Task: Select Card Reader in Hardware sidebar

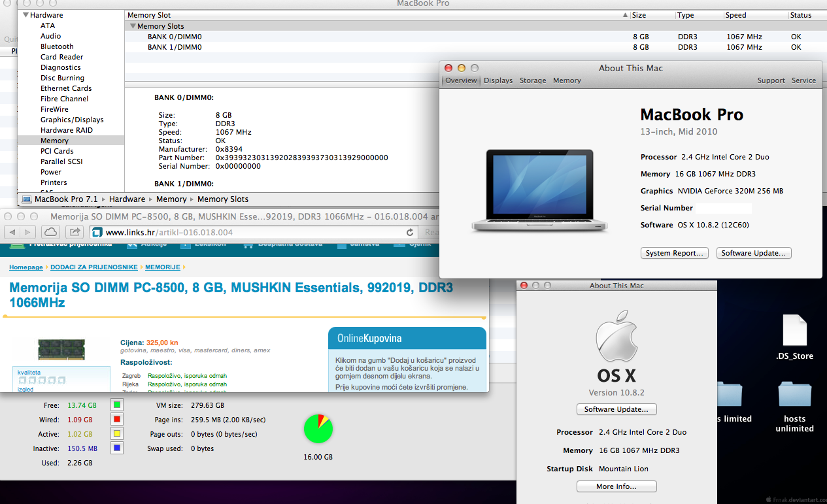Action: tap(61, 57)
